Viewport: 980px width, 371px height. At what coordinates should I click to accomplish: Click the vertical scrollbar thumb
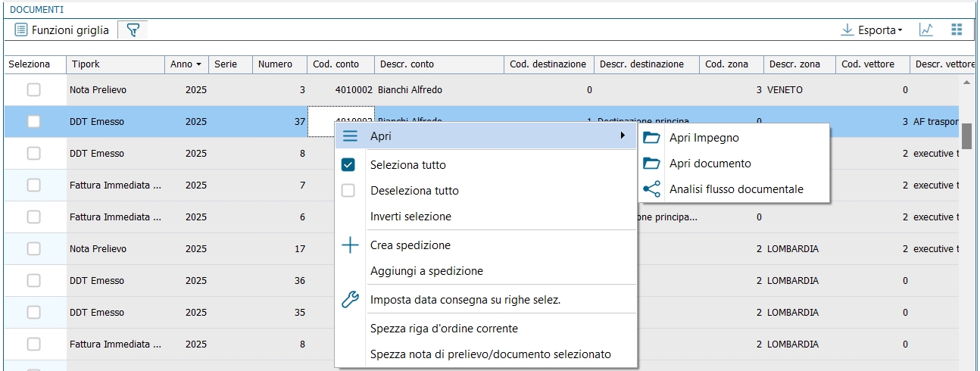coord(966,136)
